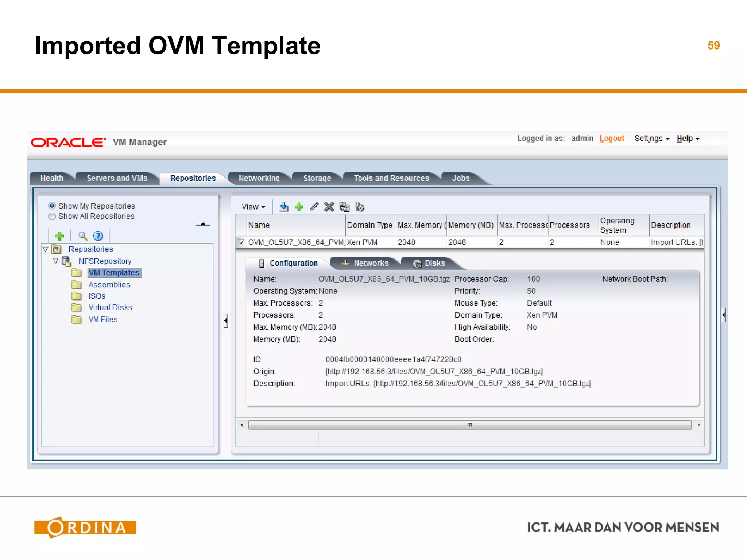Click the Edit pencil icon
Screen dimensions: 747x560
pos(314,207)
